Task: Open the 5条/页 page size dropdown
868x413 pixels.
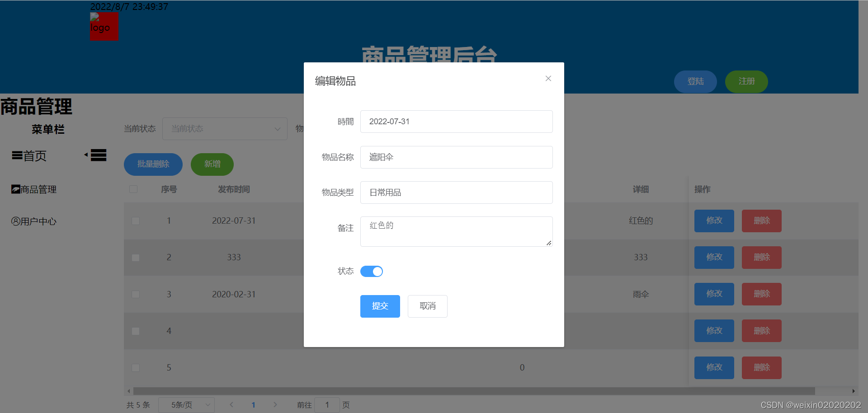Action: point(186,405)
